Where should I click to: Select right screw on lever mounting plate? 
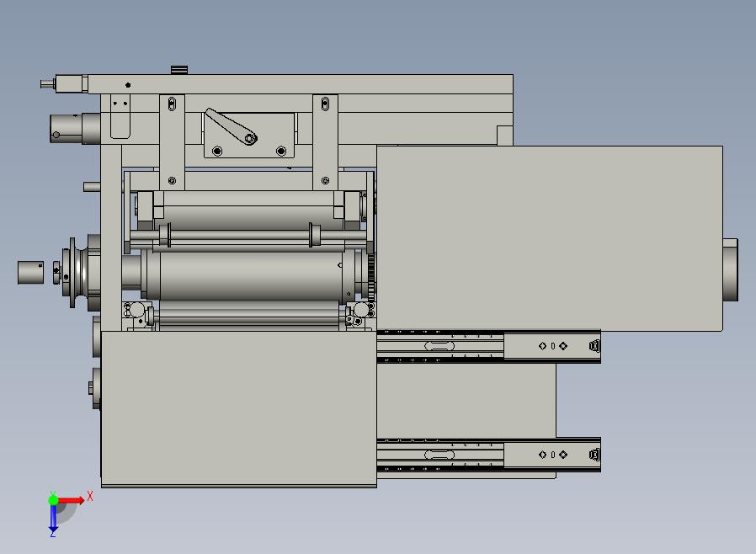coord(281,152)
